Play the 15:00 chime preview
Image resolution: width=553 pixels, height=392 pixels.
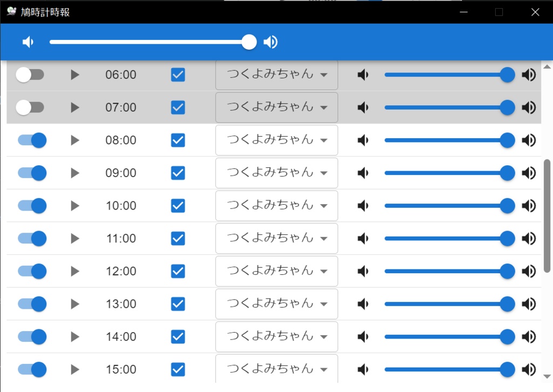75,369
